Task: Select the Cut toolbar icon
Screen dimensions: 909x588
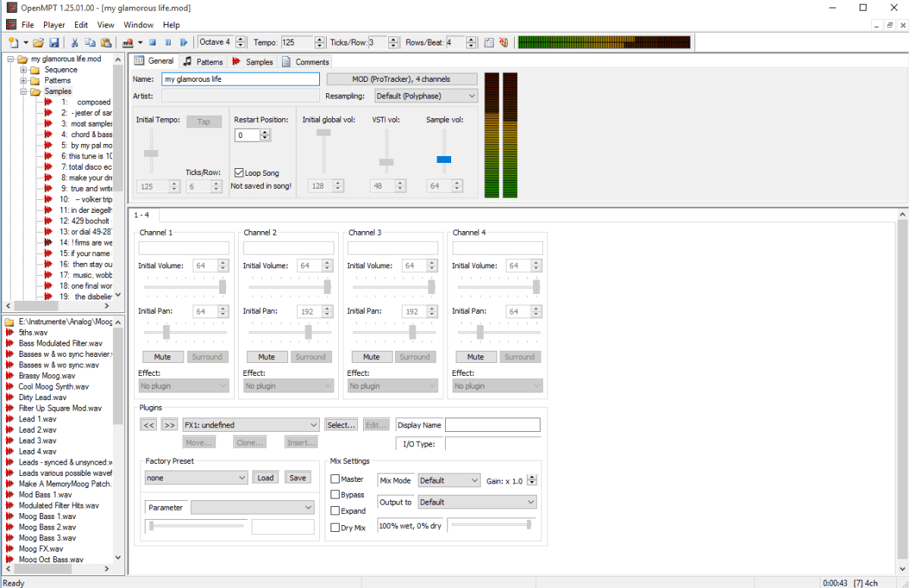Action: coord(74,42)
